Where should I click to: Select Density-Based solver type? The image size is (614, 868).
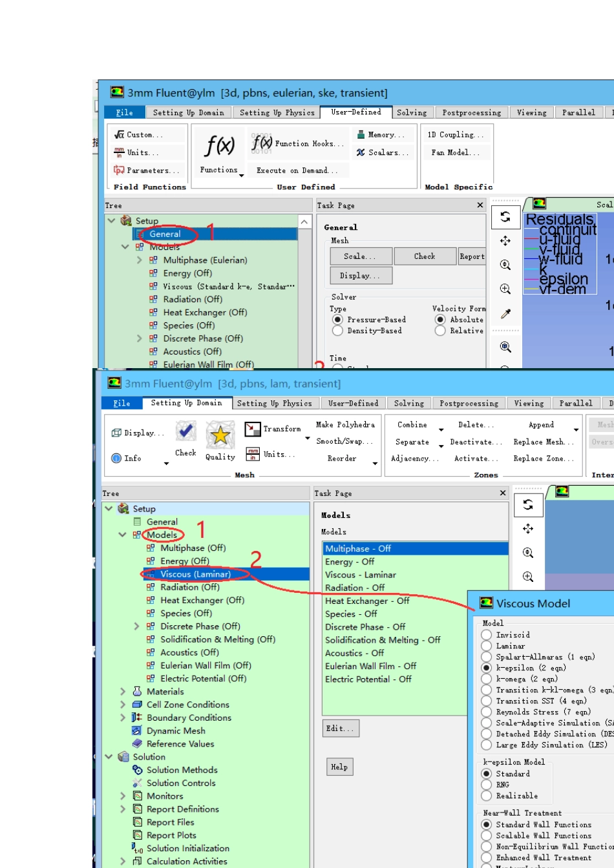coord(337,331)
